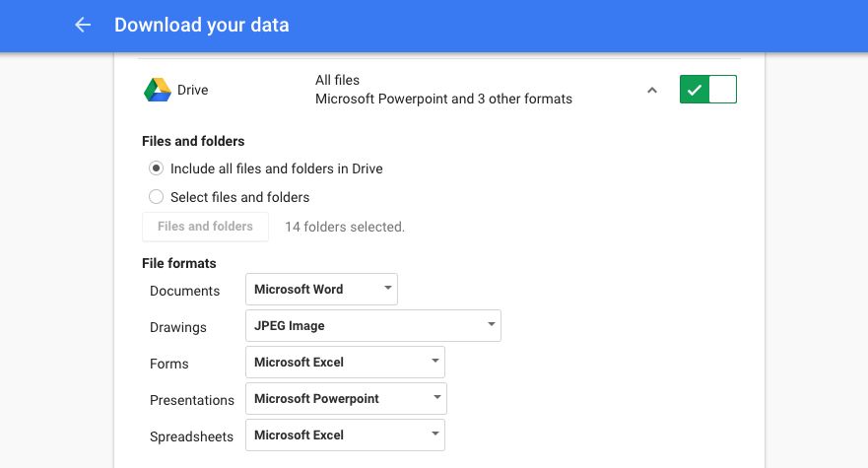Collapse the Drive section chevron
Viewport: 868px width, 468px height.
pos(652,91)
